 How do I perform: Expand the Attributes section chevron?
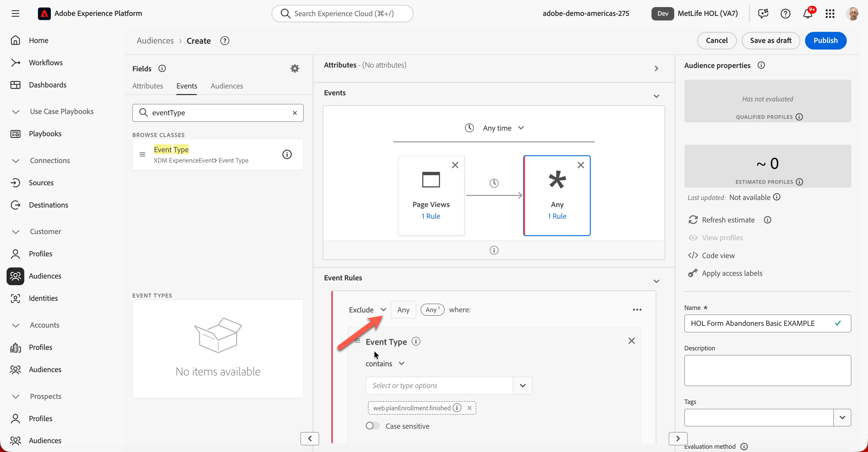[x=656, y=69]
